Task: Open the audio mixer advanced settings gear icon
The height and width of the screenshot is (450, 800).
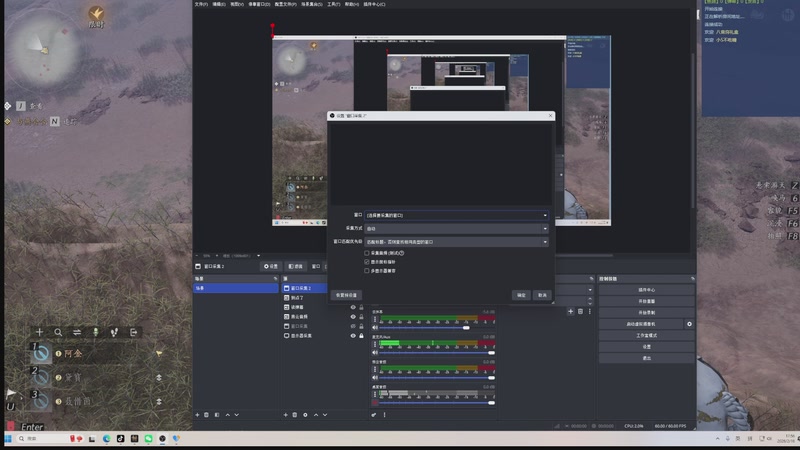Action: tap(374, 414)
